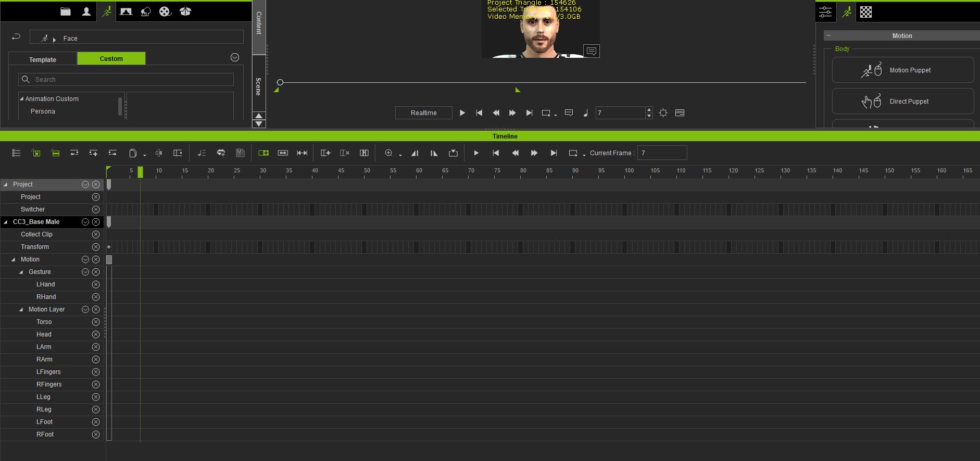Collapse the Motion Layer track triangle
Screen dimensions: 980x461
(x=21, y=309)
